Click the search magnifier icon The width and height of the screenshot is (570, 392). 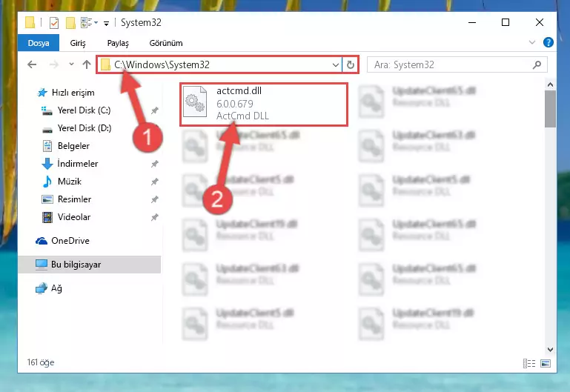(x=537, y=65)
